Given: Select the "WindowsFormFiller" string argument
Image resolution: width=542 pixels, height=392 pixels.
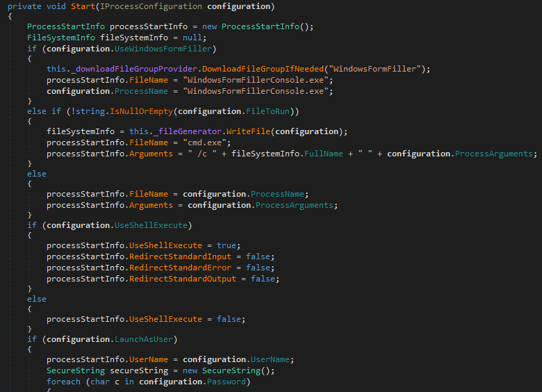Looking at the screenshot, I should [375, 69].
